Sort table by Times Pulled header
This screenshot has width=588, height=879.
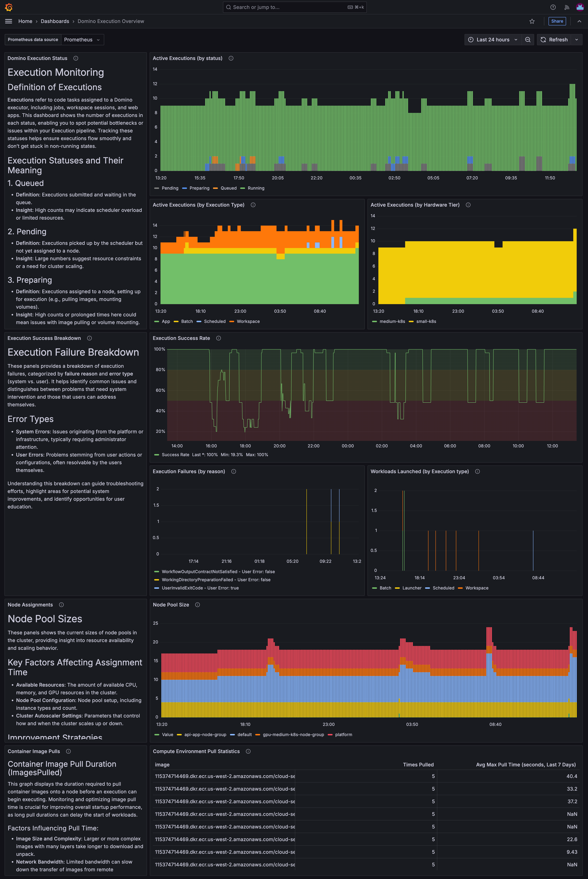click(418, 765)
